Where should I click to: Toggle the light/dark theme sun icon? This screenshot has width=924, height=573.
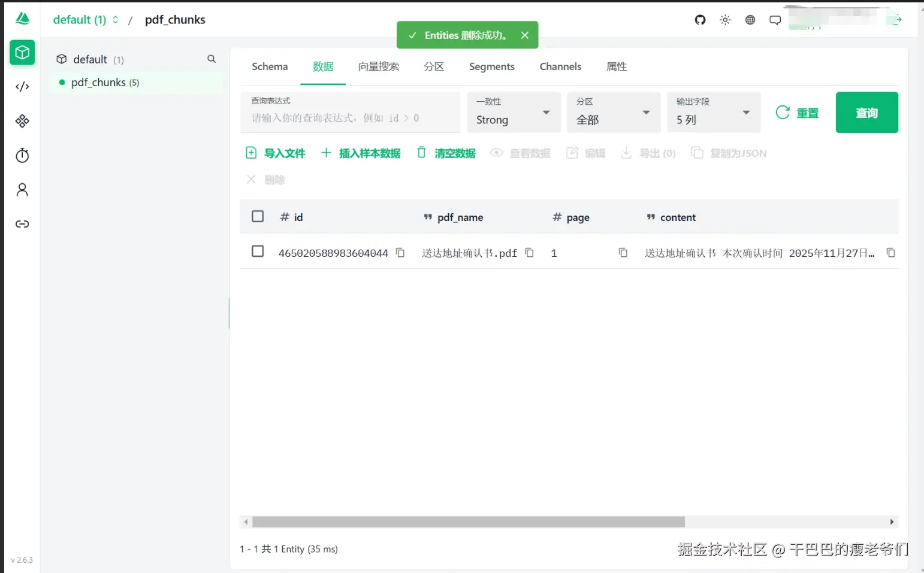pos(725,20)
